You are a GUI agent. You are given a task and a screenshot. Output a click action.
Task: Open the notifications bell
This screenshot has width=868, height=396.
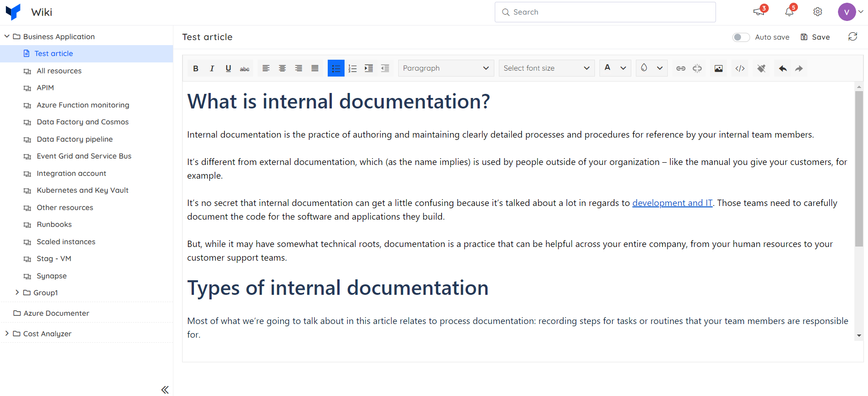coord(789,12)
